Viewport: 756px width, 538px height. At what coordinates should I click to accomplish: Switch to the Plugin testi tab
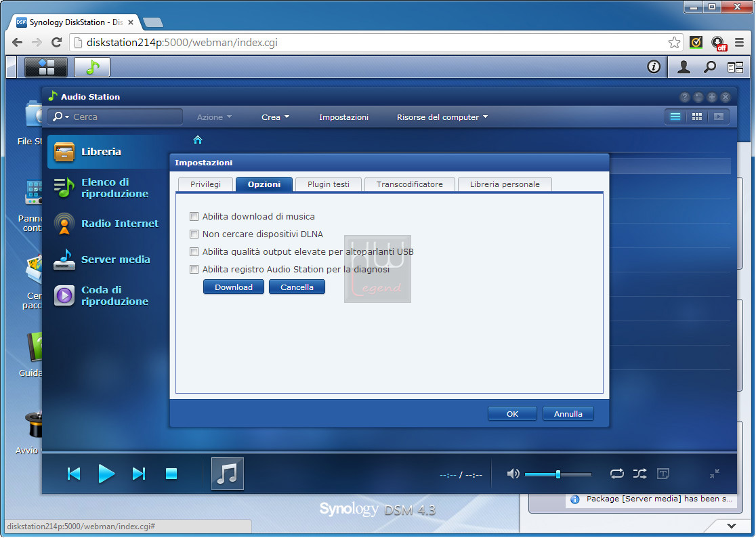pos(329,184)
